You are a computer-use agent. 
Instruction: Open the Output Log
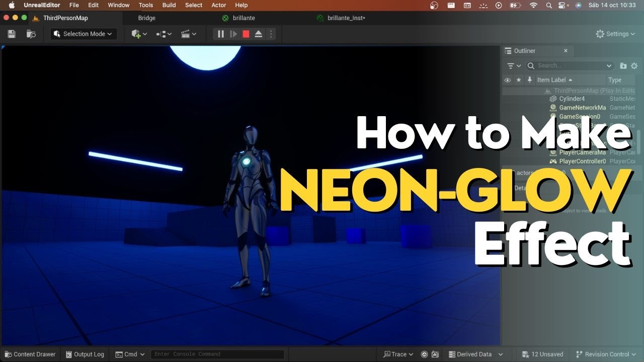(x=85, y=354)
